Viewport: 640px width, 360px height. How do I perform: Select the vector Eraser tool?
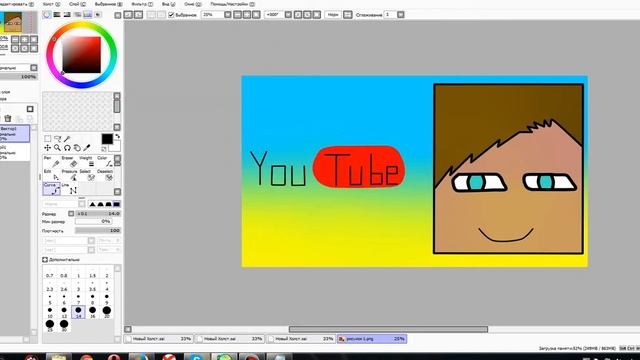69,162
